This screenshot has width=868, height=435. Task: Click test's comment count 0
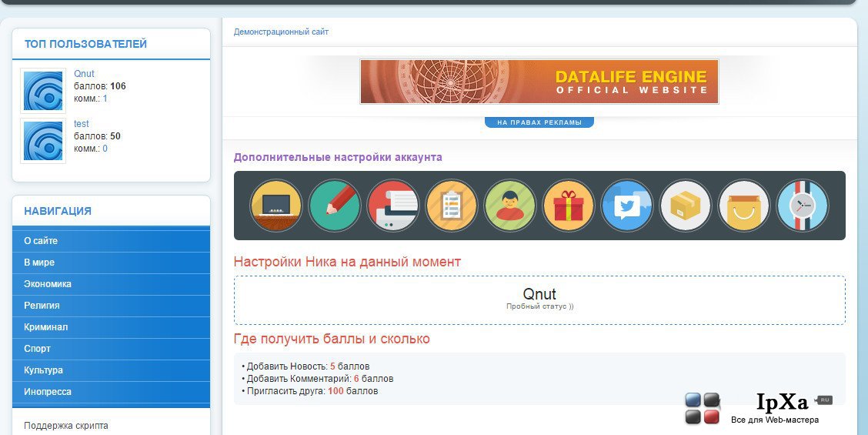105,149
